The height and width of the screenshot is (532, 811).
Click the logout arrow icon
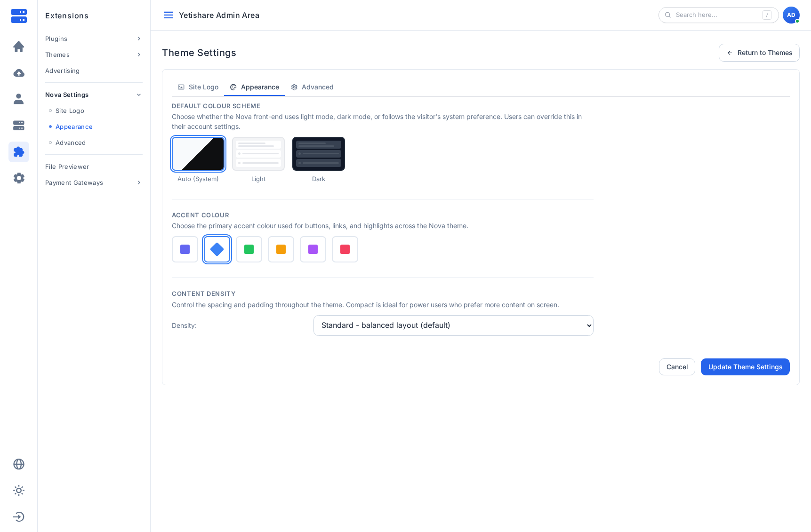coord(19,517)
